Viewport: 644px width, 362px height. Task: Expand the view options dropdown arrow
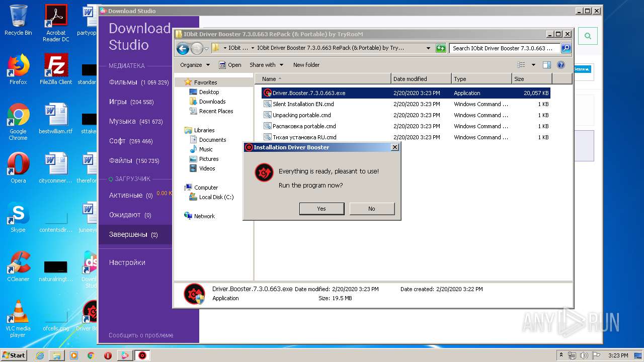(x=533, y=65)
